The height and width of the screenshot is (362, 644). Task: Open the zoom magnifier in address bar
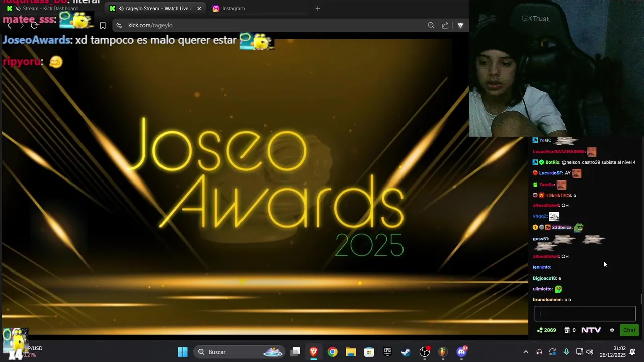tap(431, 25)
